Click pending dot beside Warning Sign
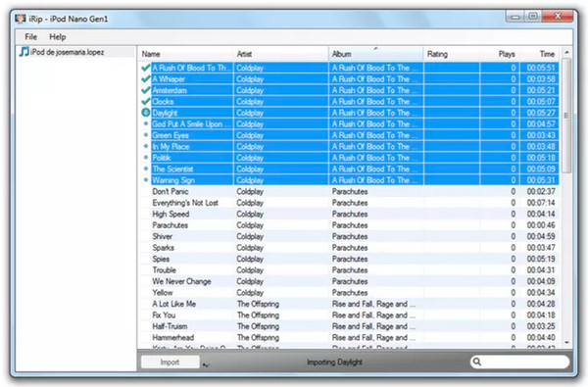The height and width of the screenshot is (387, 588). [146, 180]
